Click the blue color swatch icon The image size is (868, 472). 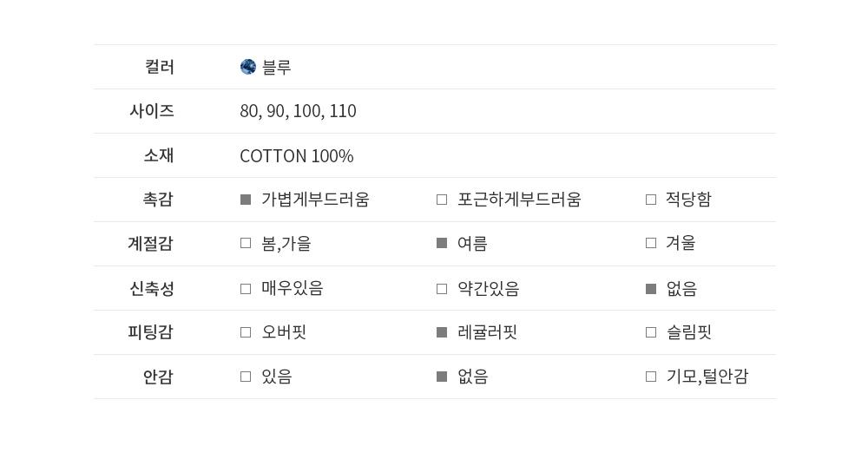pyautogui.click(x=248, y=67)
